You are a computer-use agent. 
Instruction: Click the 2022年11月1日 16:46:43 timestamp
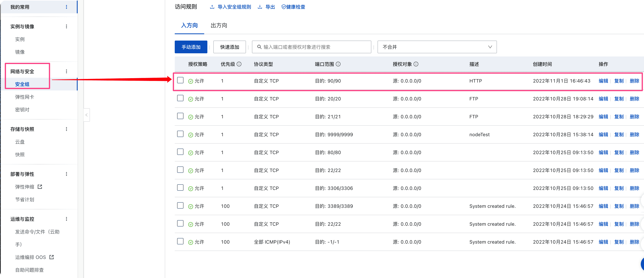[x=561, y=81]
